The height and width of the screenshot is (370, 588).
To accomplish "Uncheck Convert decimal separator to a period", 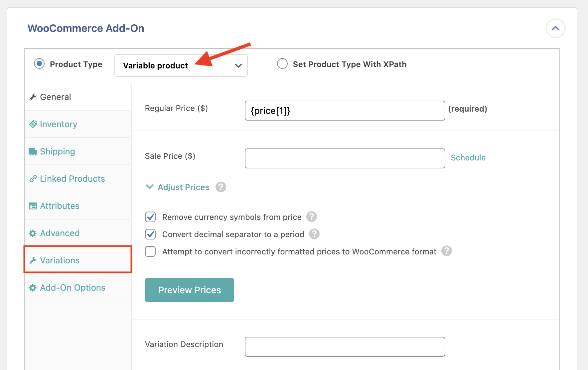I will tap(150, 234).
